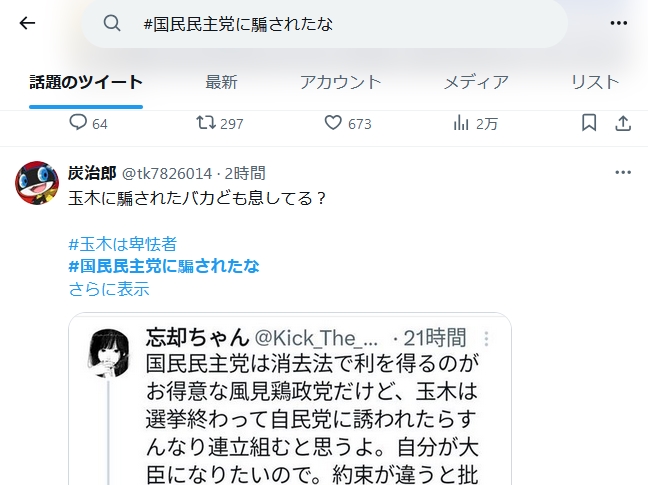View analytics icon showing 2万 views
This screenshot has height=485, width=648.
point(461,123)
